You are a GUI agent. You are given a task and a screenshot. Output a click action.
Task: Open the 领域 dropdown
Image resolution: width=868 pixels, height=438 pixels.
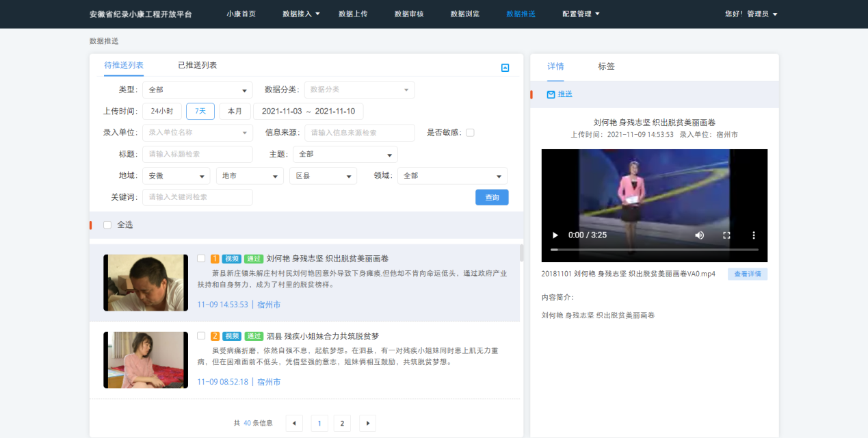click(453, 176)
